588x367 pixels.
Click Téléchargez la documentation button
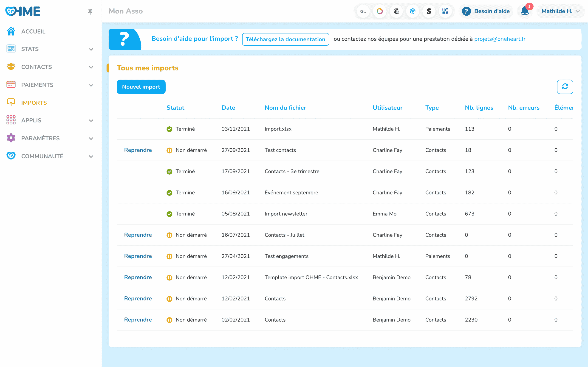tap(285, 39)
